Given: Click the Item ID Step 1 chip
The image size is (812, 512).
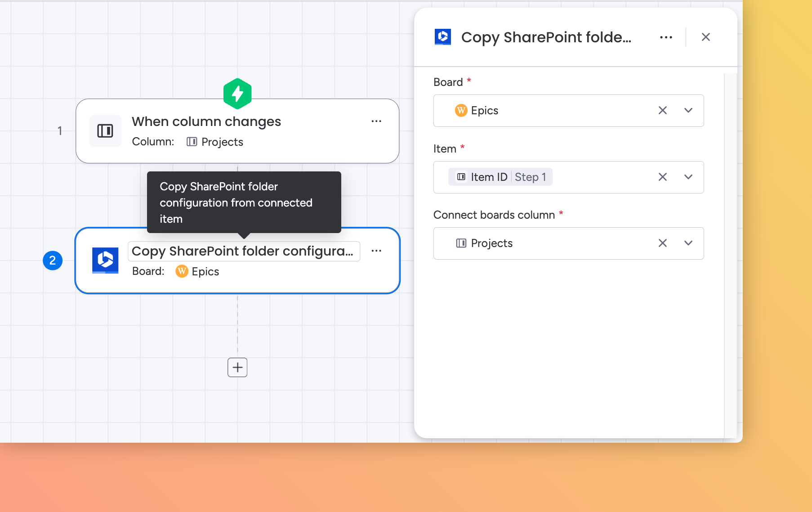Looking at the screenshot, I should (x=500, y=177).
